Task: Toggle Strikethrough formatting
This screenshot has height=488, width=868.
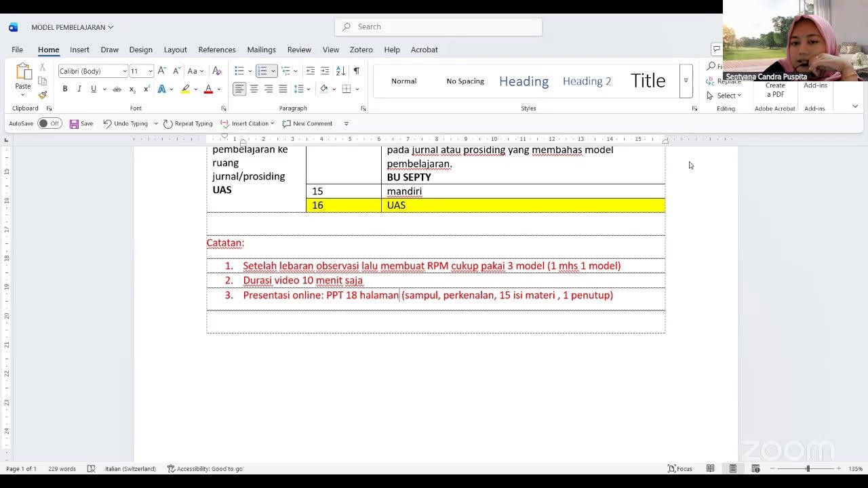Action: [117, 89]
